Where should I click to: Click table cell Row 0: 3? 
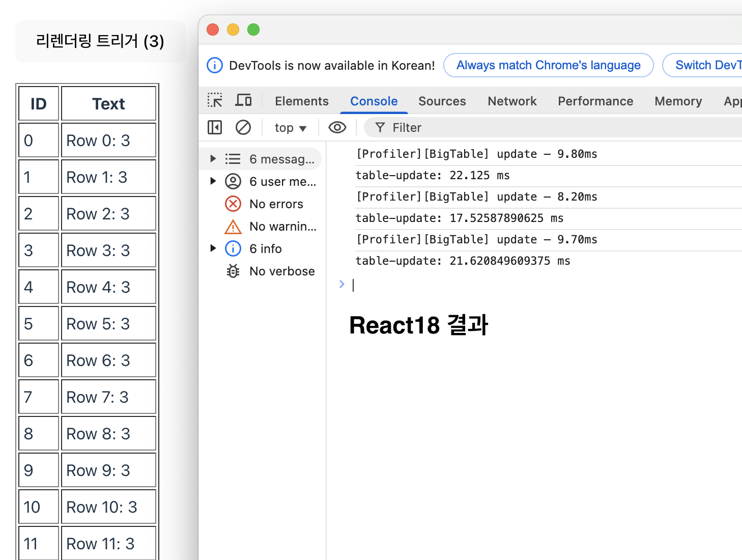coord(108,140)
